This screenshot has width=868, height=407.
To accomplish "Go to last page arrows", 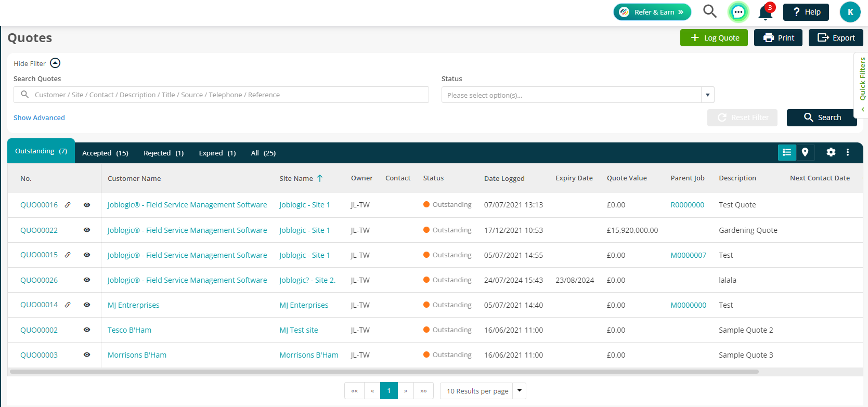I will click(x=424, y=391).
